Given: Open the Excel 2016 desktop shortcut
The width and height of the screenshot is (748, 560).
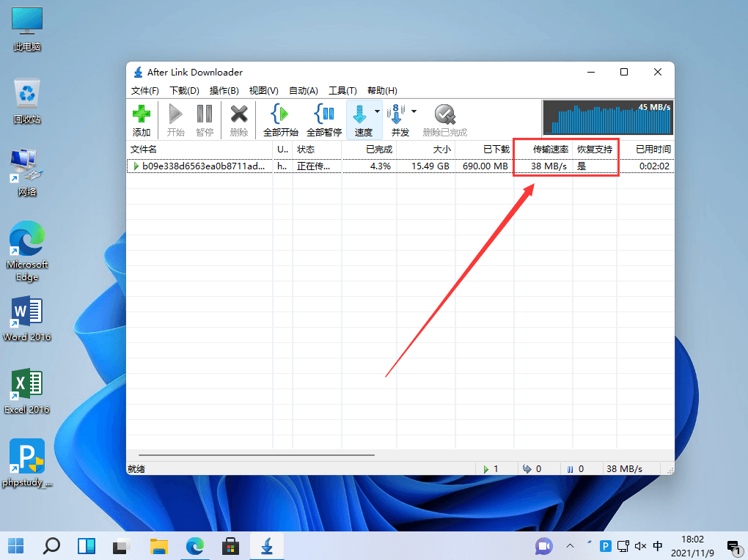Looking at the screenshot, I should point(27,391).
